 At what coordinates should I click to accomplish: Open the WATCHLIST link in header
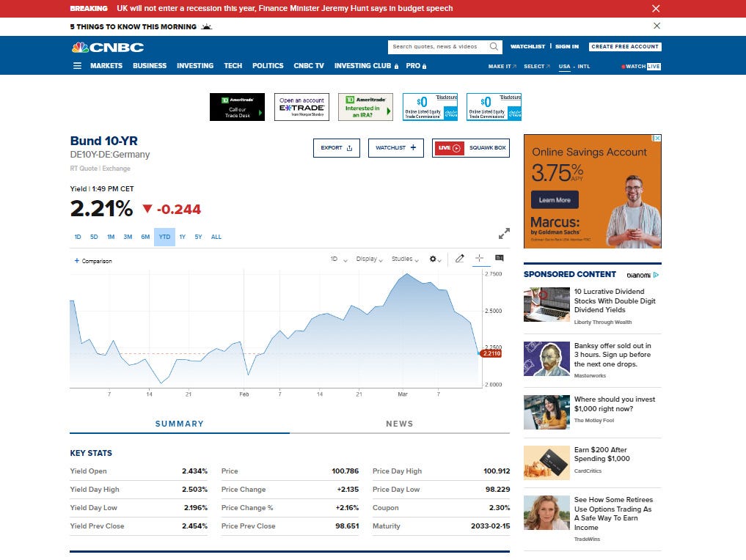coord(527,47)
